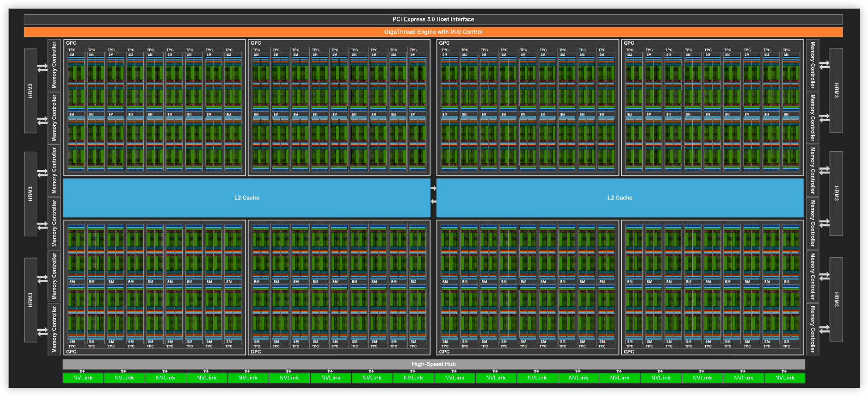Click the bottommost Memory Controller on the left side
This screenshot has width=868, height=396.
[54, 329]
